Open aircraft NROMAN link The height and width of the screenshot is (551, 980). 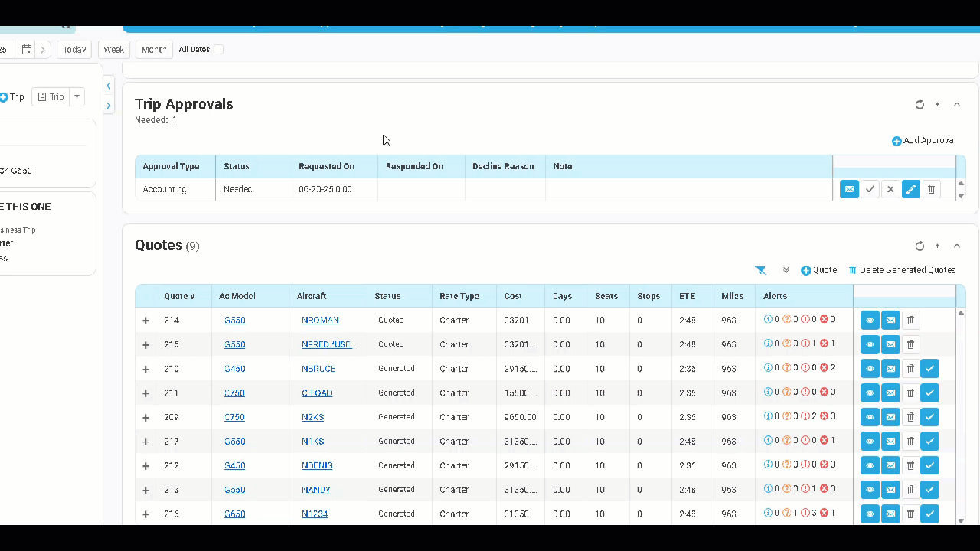320,320
